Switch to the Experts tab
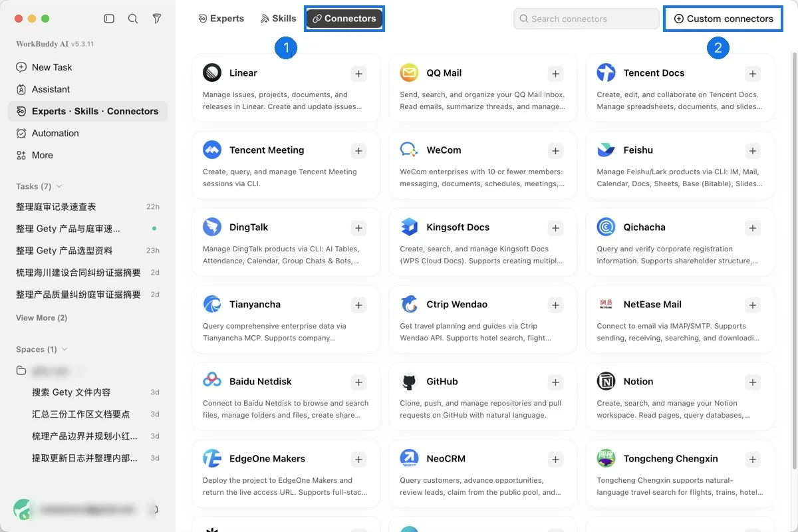Viewport: 798px width, 532px height. pyautogui.click(x=221, y=19)
